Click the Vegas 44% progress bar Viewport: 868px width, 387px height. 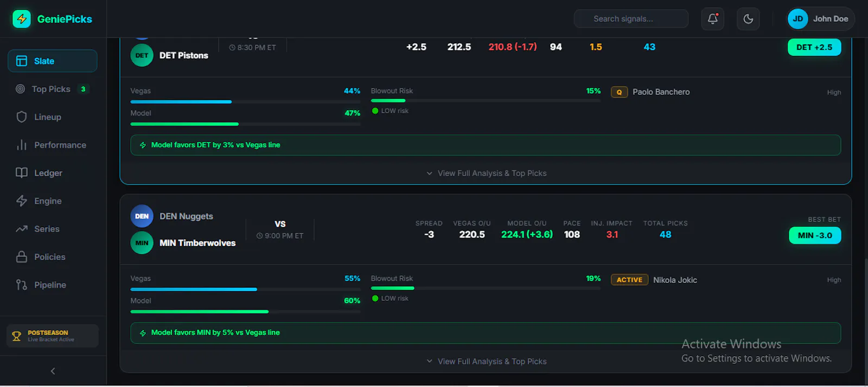(245, 102)
